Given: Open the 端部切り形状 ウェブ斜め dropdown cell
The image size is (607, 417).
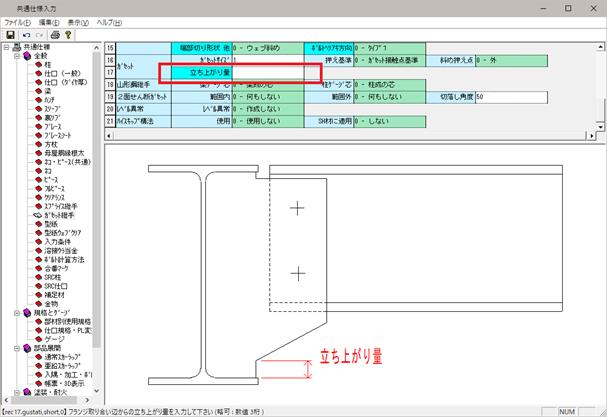Looking at the screenshot, I should pyautogui.click(x=268, y=48).
